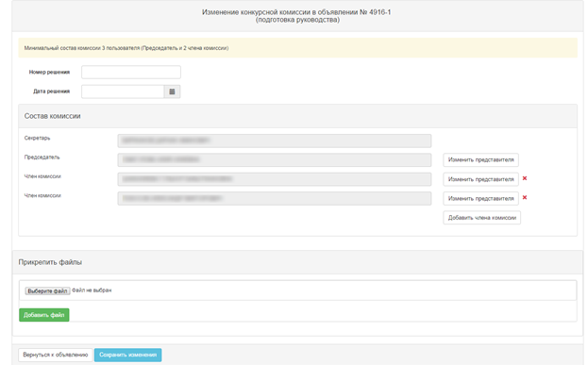Click Вернуться к объявлению button
588x365 pixels.
[x=56, y=355]
